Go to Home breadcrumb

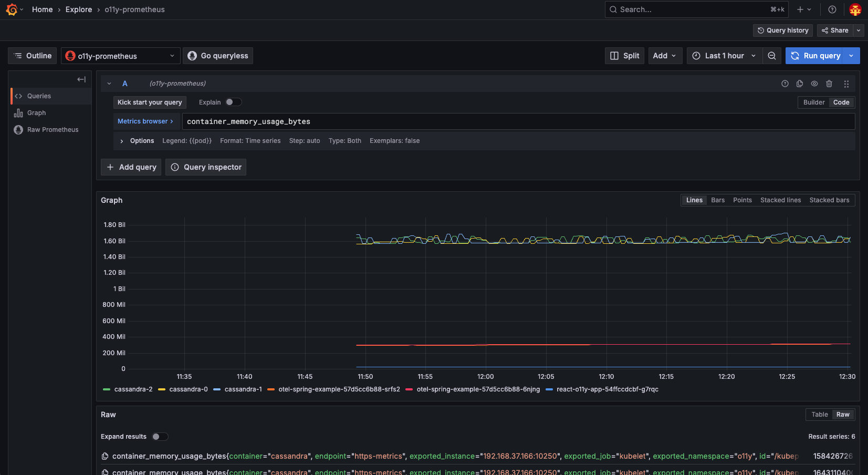[42, 9]
